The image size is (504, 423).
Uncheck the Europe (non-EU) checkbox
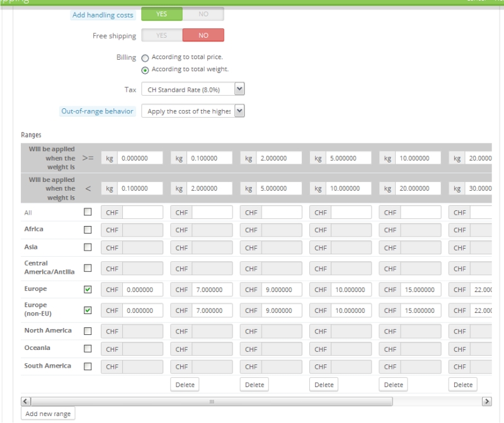coord(88,310)
